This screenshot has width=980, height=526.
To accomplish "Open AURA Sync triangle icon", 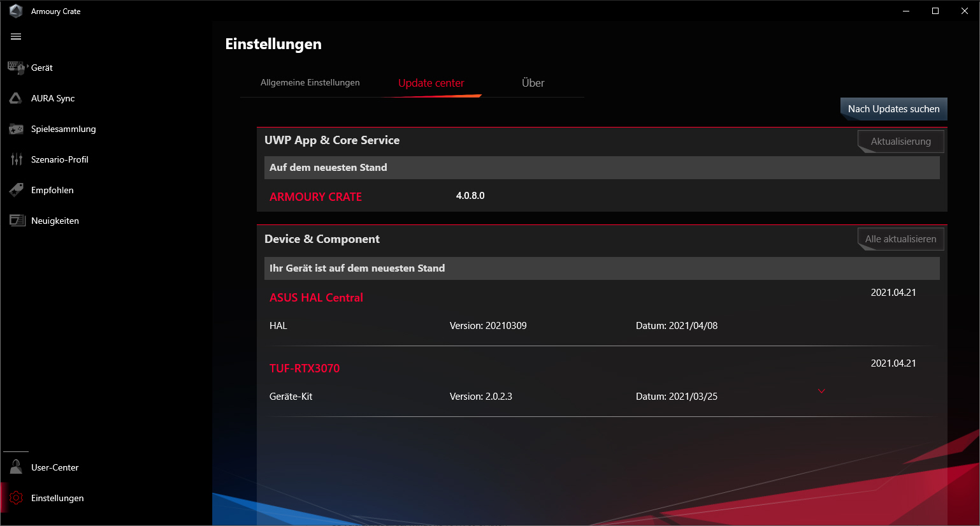I will tap(16, 98).
